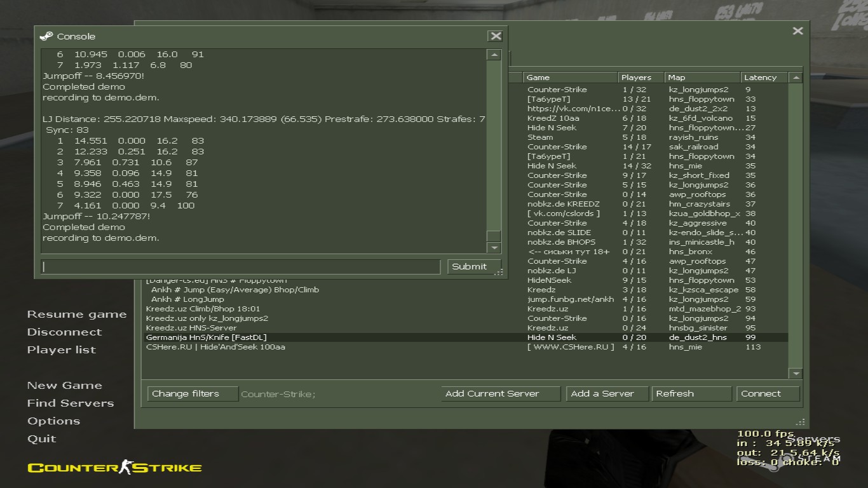Click the mtd_mazebhop_2 map cell
Viewport: 868px width, 488px height.
[705, 309]
